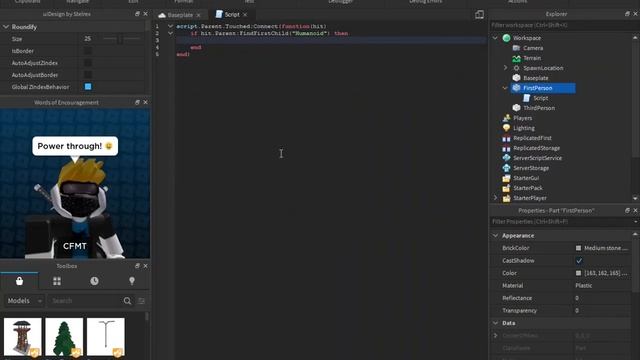Open Toolbox Inventory grid tab
Viewport: 640px width, 360px height.
click(x=57, y=281)
